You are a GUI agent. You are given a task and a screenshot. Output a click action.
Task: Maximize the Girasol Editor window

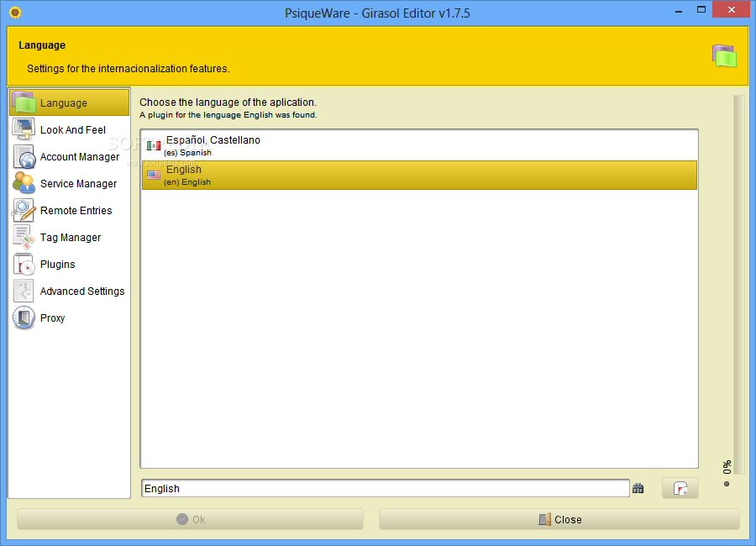click(x=701, y=10)
